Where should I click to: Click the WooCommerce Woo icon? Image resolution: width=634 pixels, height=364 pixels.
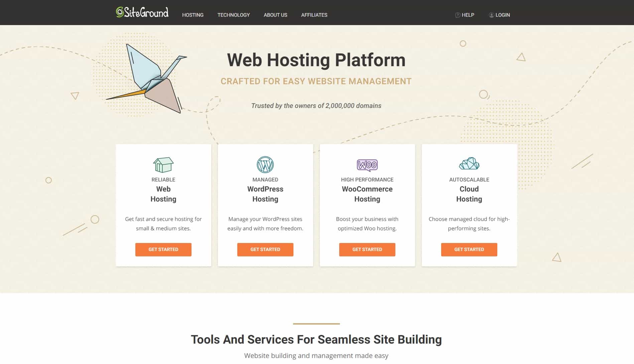click(367, 165)
